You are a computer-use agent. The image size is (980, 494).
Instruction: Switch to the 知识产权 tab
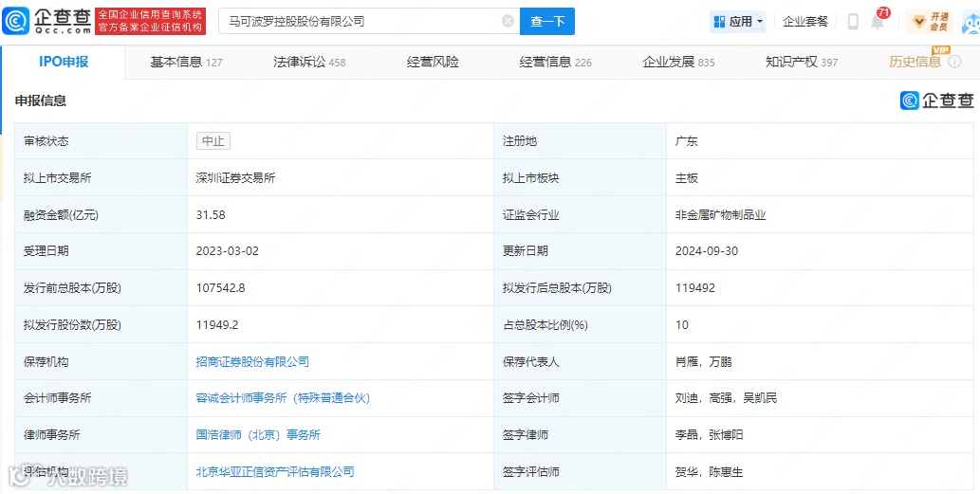coord(802,62)
